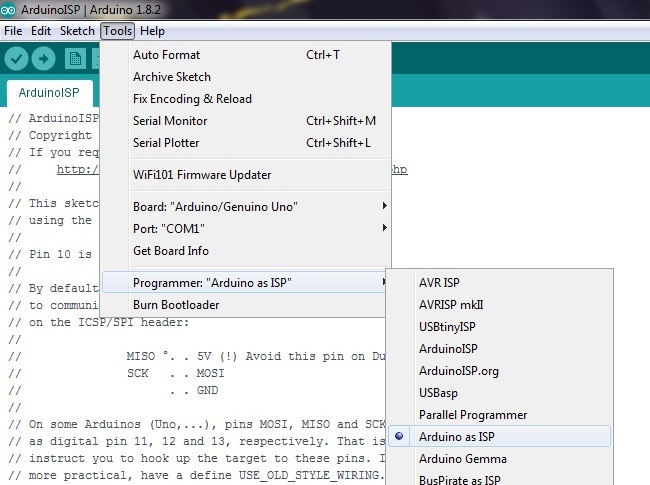
Task: Click the line starting "// instruct you to hook"
Action: coord(197,458)
